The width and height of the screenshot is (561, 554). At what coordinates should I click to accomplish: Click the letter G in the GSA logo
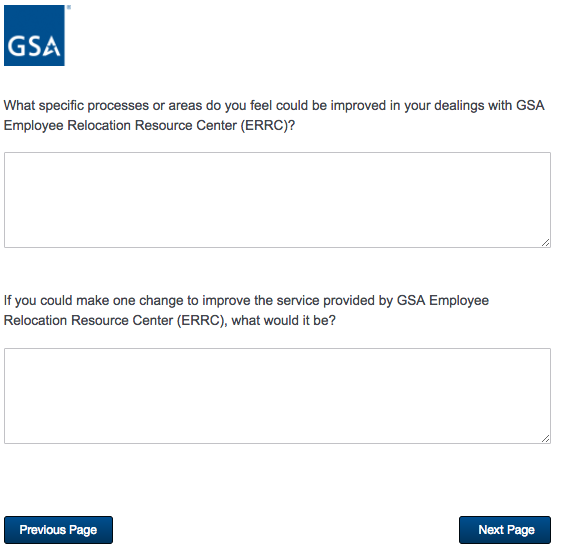(16, 46)
